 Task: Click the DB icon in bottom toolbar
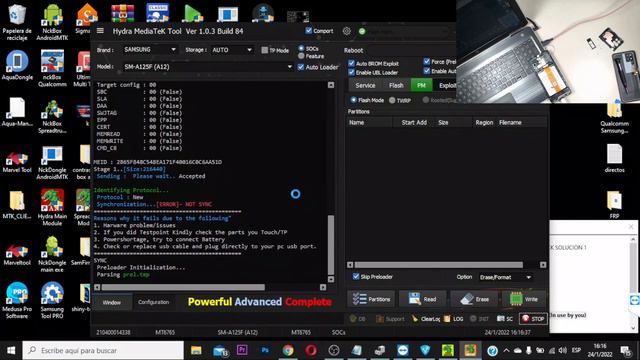tap(357, 319)
